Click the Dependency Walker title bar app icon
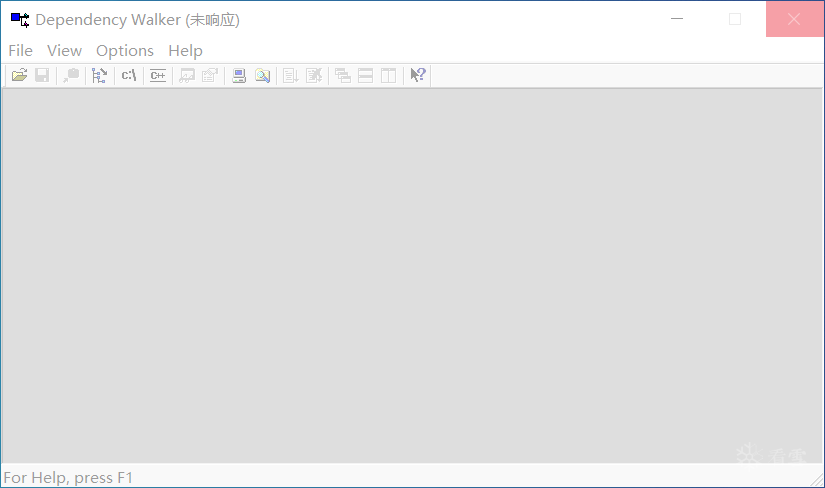Image resolution: width=825 pixels, height=488 pixels. tap(20, 19)
